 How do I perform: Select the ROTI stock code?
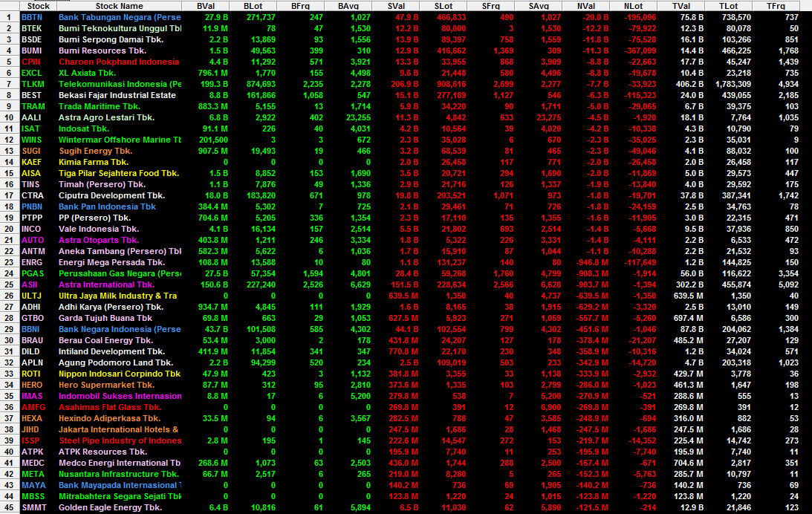coord(31,374)
